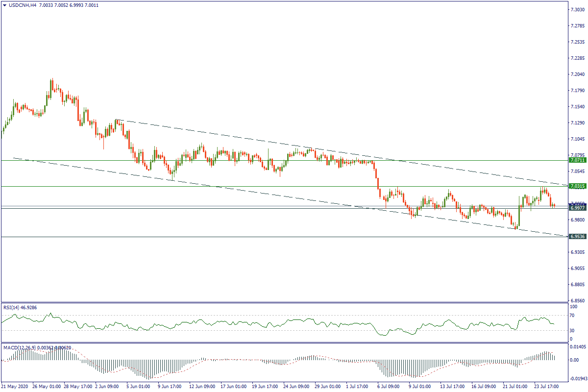This screenshot has width=588, height=392.
Task: Open the dropdown arrow beside USDCNH,H4
Action: point(4,5)
